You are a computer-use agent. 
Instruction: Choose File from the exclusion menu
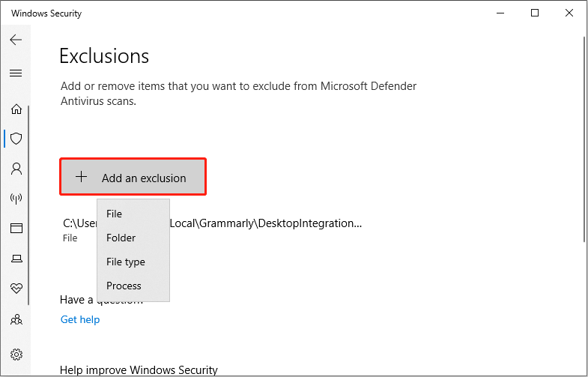(x=114, y=214)
